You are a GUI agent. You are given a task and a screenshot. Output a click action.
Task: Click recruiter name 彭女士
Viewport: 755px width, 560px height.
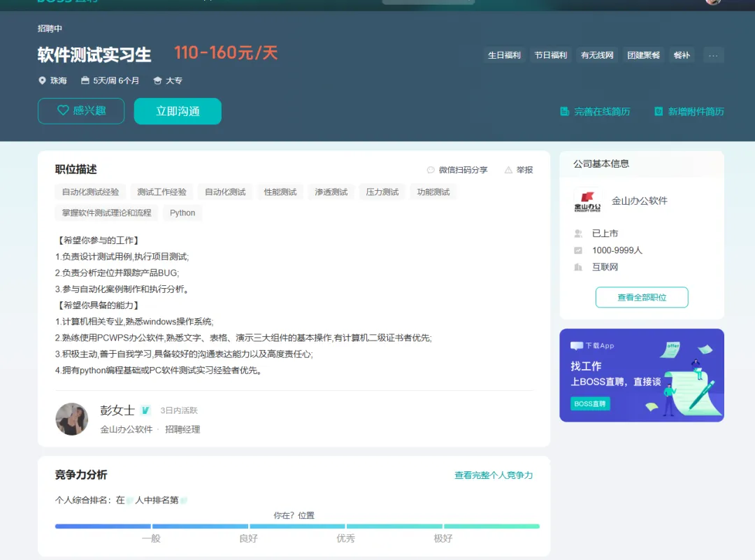pyautogui.click(x=117, y=410)
